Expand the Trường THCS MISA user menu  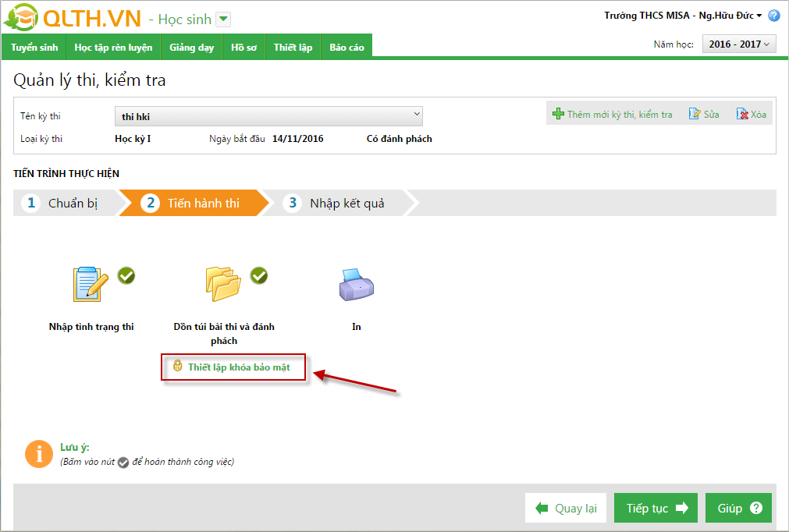(x=684, y=16)
